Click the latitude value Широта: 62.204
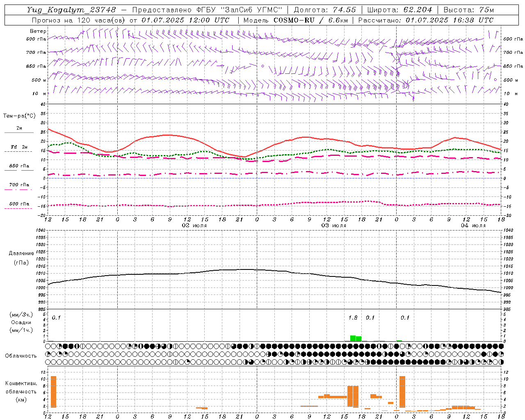Screen dimensions: 525x420 tap(399, 10)
